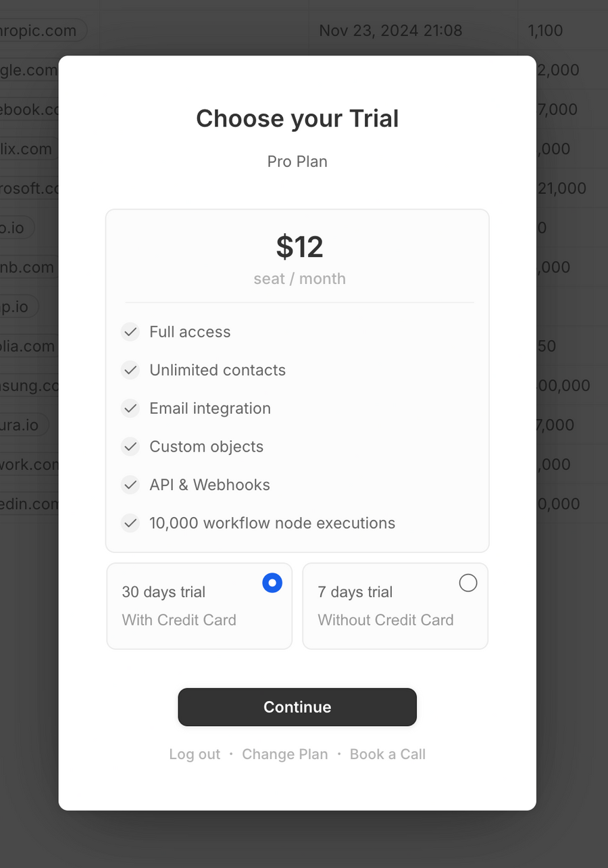Click the Log out link
The height and width of the screenshot is (868, 608).
(x=195, y=754)
